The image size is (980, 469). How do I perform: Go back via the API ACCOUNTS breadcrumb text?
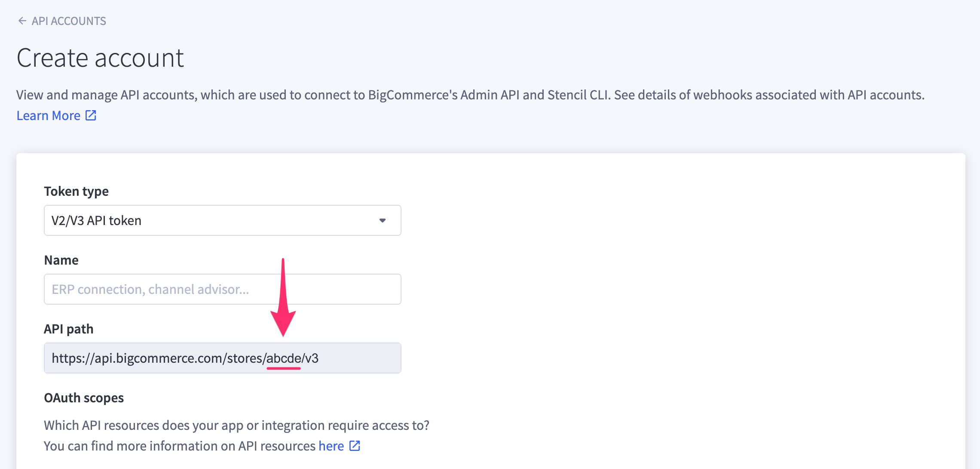[x=69, y=21]
